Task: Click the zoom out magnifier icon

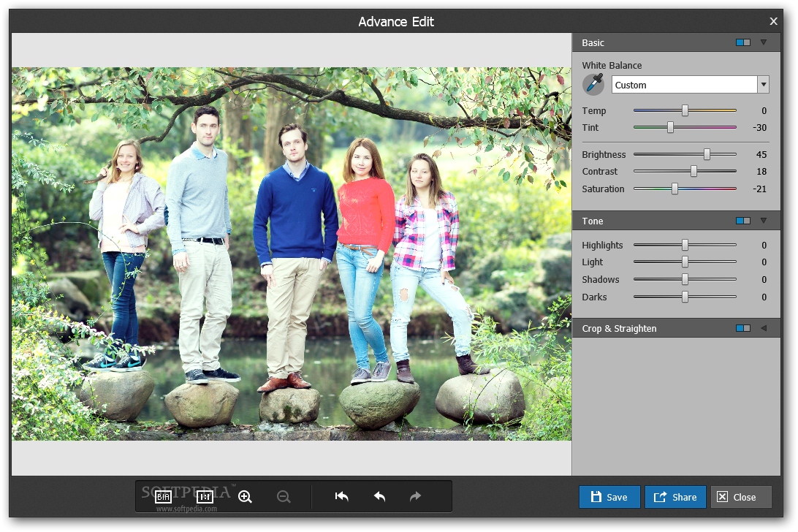Action: (284, 497)
